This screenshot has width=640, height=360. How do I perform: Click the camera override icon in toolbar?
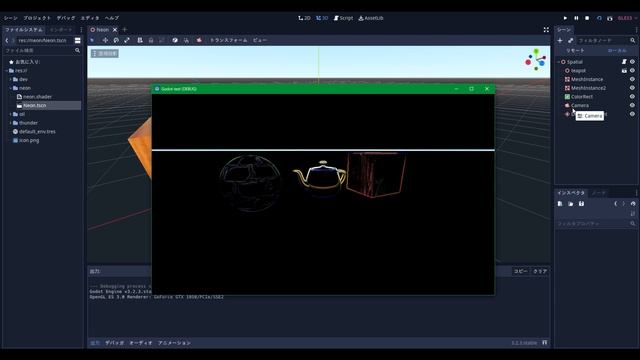tap(199, 40)
